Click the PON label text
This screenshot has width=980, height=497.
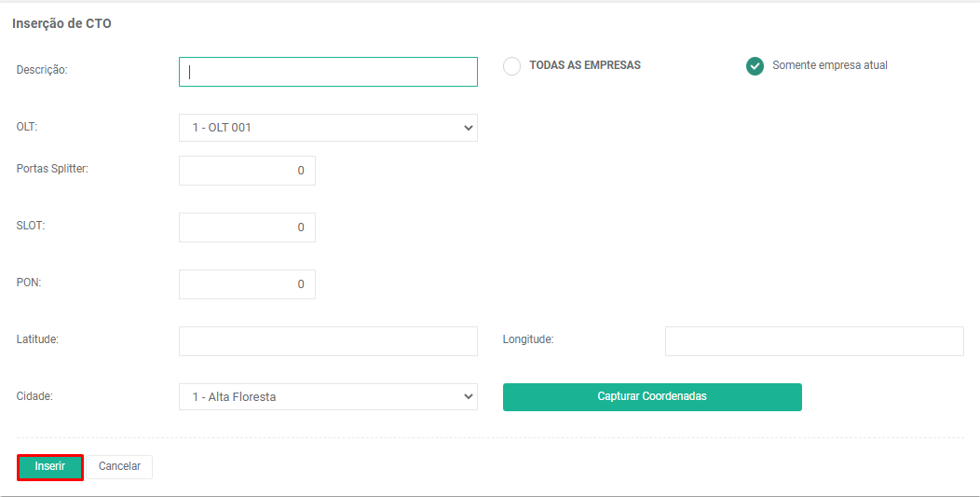[x=29, y=283]
